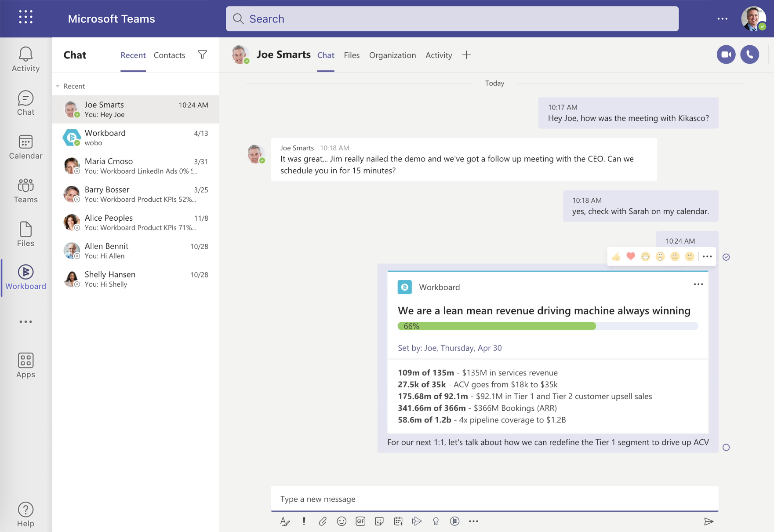Add a tab with the plus icon
Viewport: 774px width, 532px height.
466,55
